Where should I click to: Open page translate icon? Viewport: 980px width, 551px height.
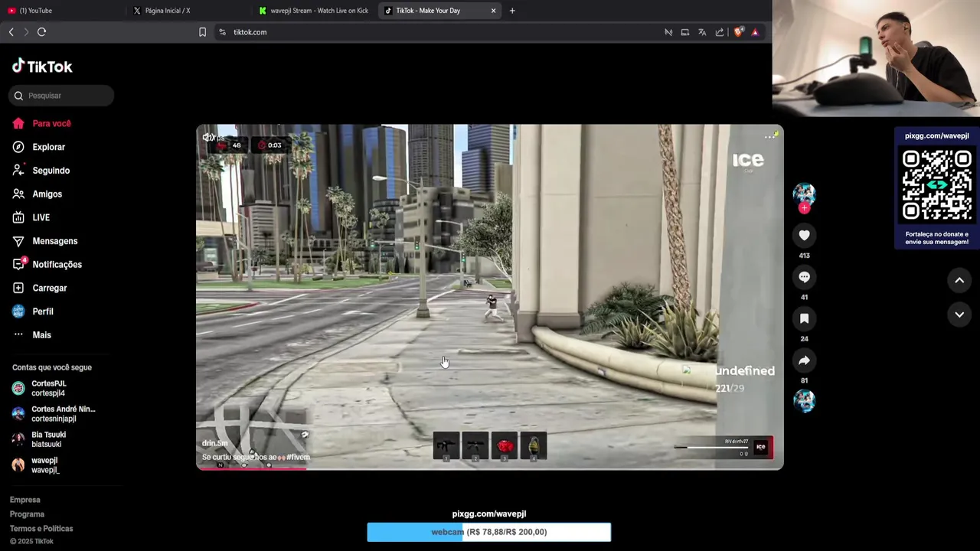702,32
